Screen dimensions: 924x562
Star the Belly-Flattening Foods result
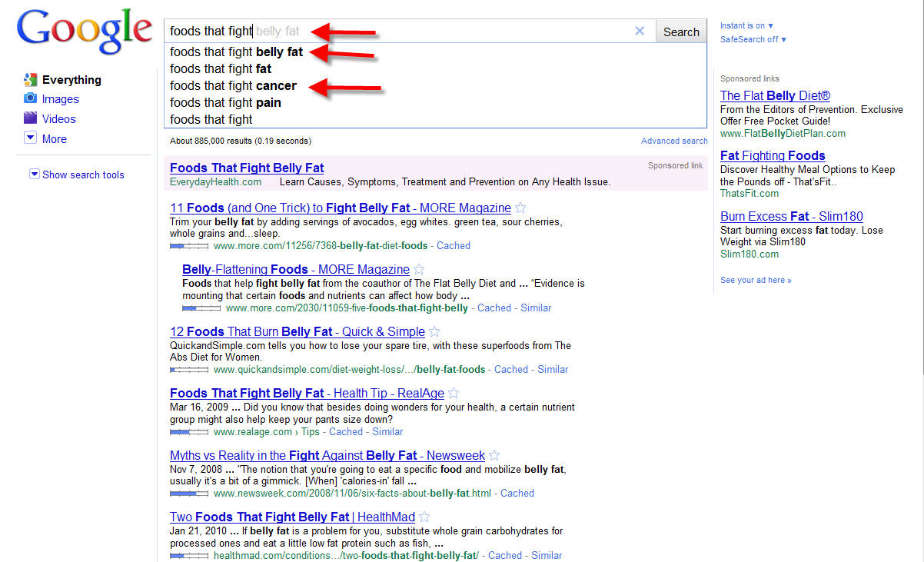[419, 270]
